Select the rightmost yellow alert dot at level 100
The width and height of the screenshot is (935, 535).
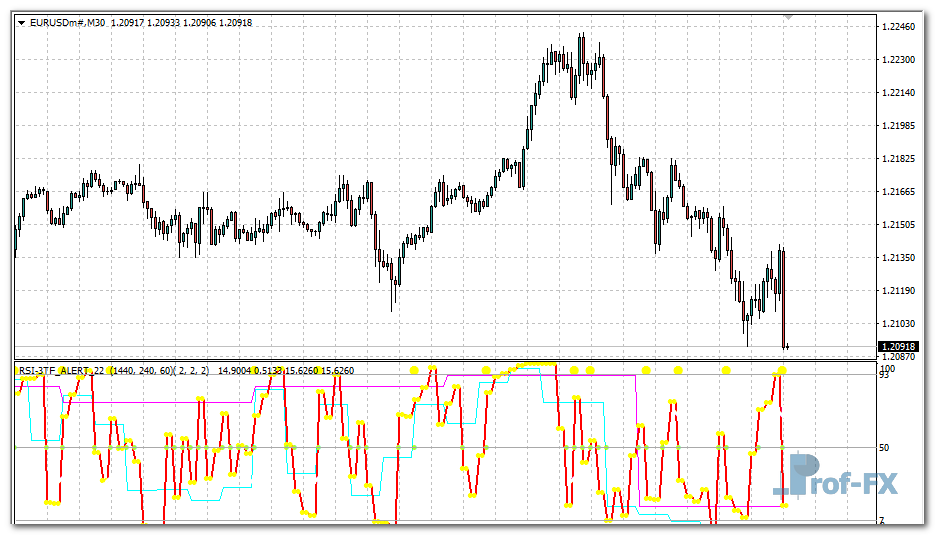tap(782, 370)
